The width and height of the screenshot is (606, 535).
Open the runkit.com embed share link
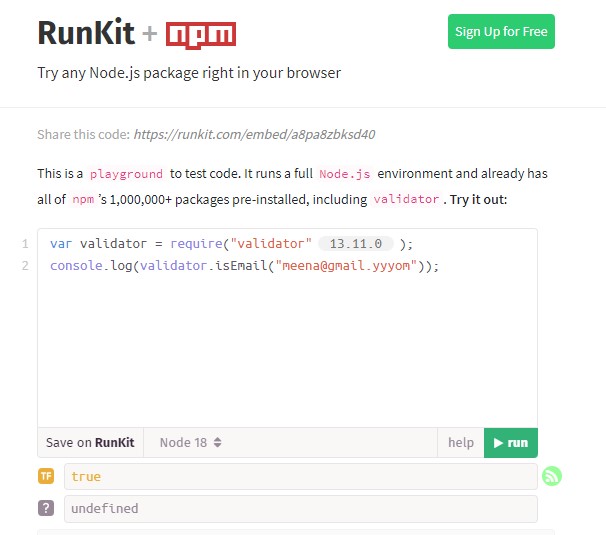pyautogui.click(x=254, y=135)
